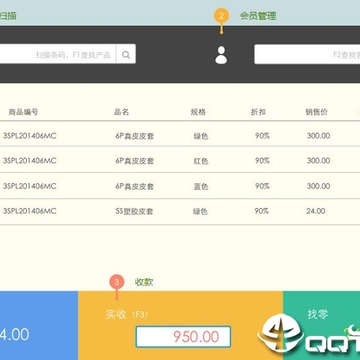
Task: Click 90% discount in the 蓝色 row
Action: point(262,186)
